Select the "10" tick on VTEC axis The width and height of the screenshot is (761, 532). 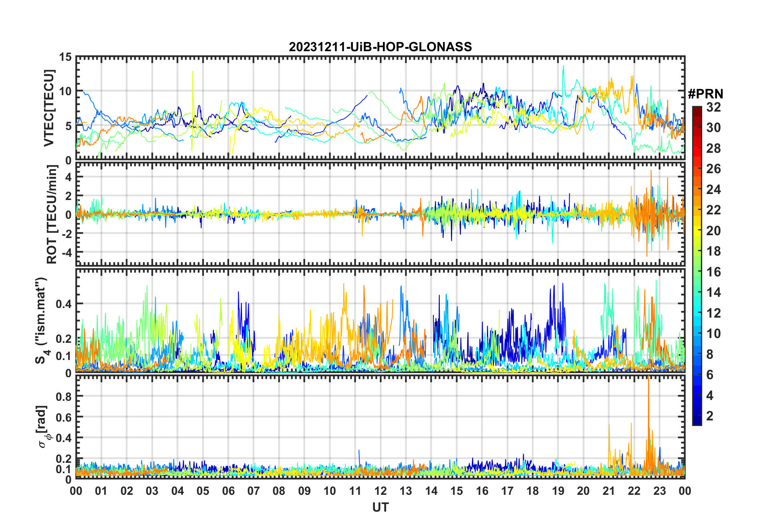click(x=66, y=92)
